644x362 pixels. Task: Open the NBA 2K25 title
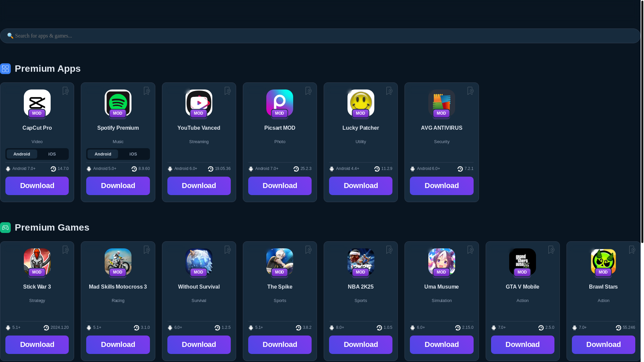point(361,287)
